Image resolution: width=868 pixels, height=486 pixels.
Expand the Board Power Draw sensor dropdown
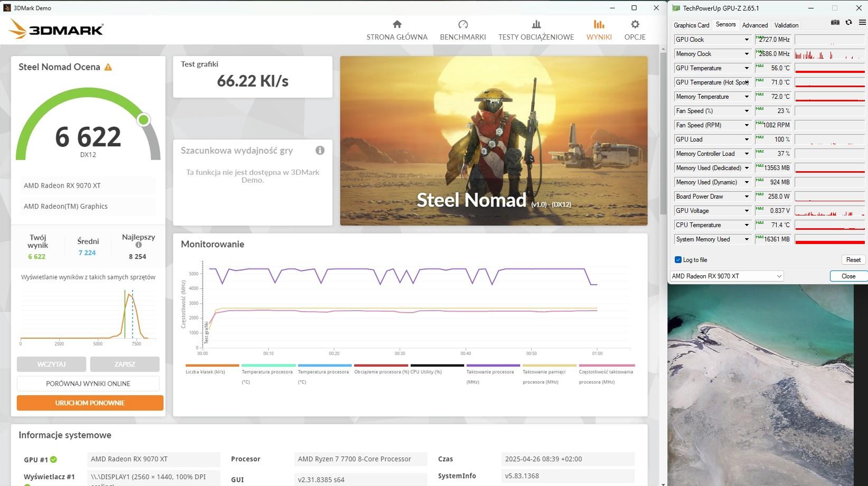click(747, 197)
